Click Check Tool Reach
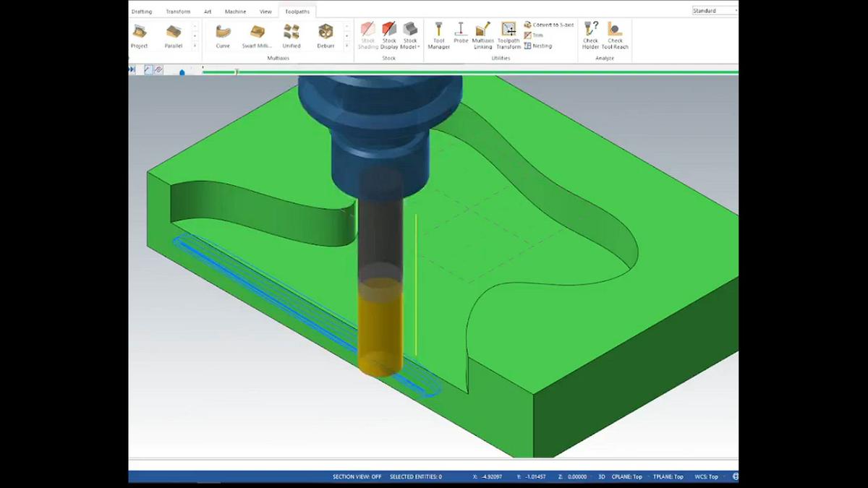 click(615, 36)
